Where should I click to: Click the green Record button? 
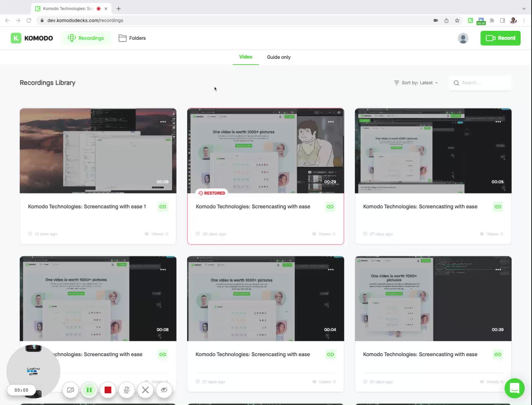pos(500,38)
